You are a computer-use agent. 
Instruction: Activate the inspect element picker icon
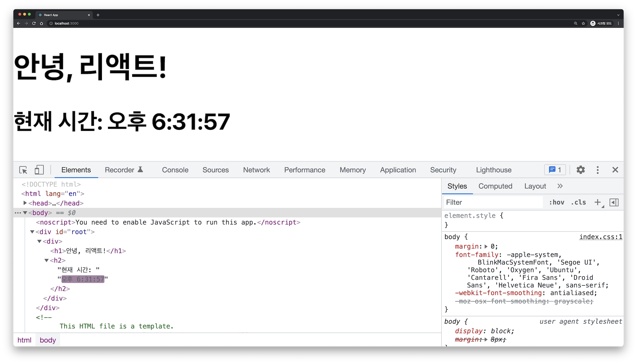pos(23,170)
